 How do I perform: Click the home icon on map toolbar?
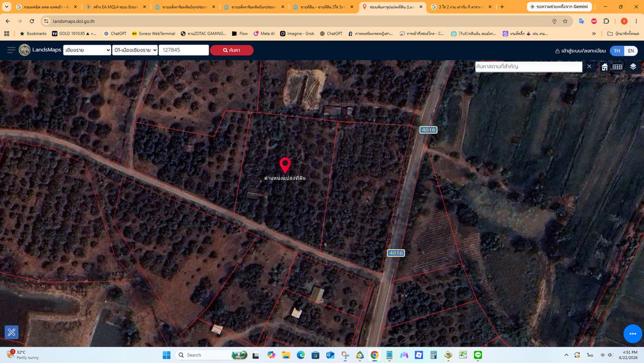(604, 67)
